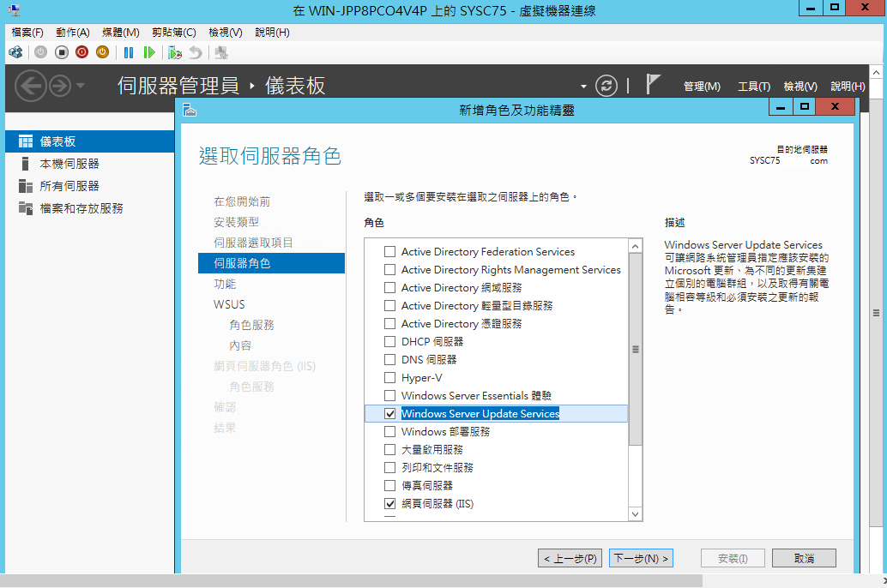This screenshot has height=588, width=887.
Task: Open the 動作(A) menu
Action: click(x=72, y=33)
